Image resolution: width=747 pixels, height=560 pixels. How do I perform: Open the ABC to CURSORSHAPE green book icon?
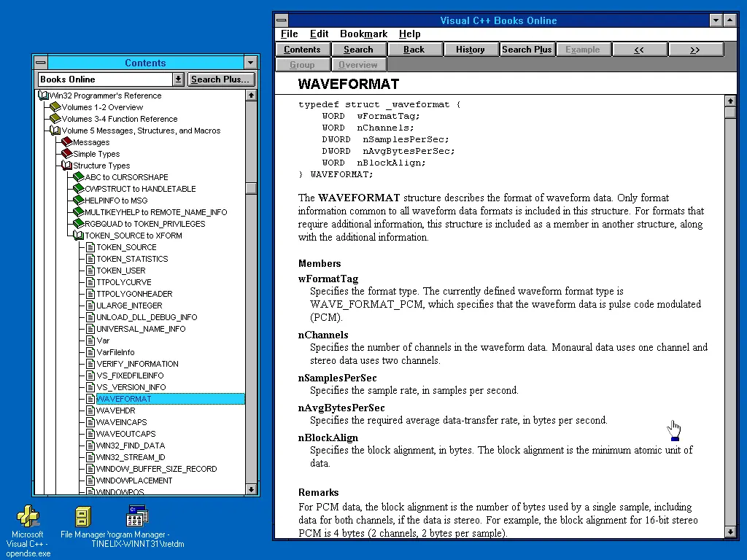click(x=79, y=176)
